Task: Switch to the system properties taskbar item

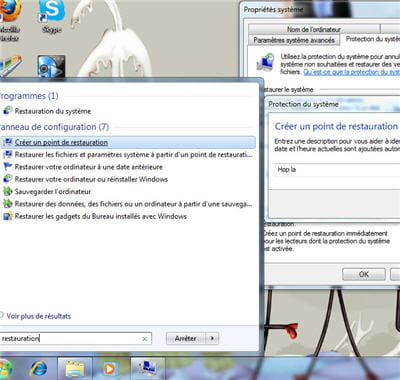Action: [x=148, y=369]
